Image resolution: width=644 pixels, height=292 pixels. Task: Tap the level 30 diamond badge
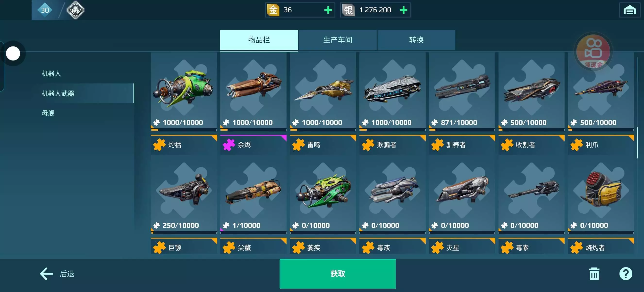45,10
